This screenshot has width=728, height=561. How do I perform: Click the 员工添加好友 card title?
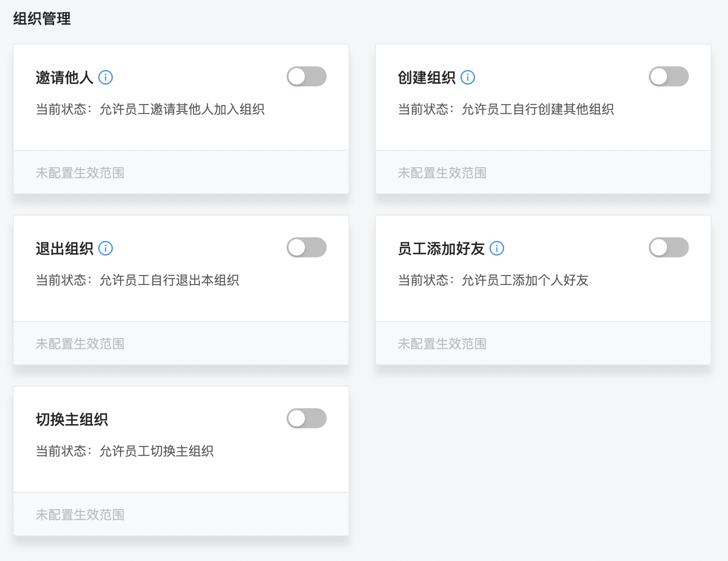[x=441, y=249]
